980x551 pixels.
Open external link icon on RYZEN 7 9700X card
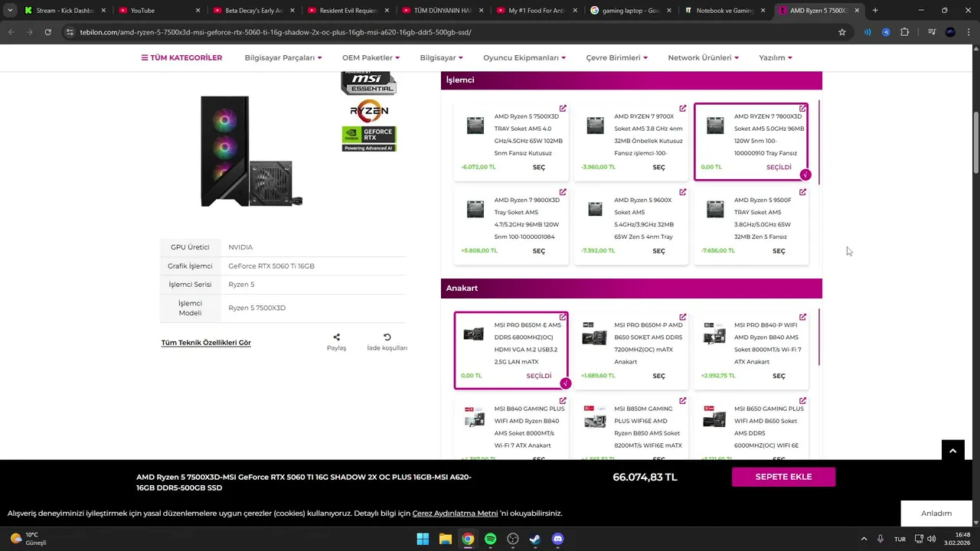point(683,109)
